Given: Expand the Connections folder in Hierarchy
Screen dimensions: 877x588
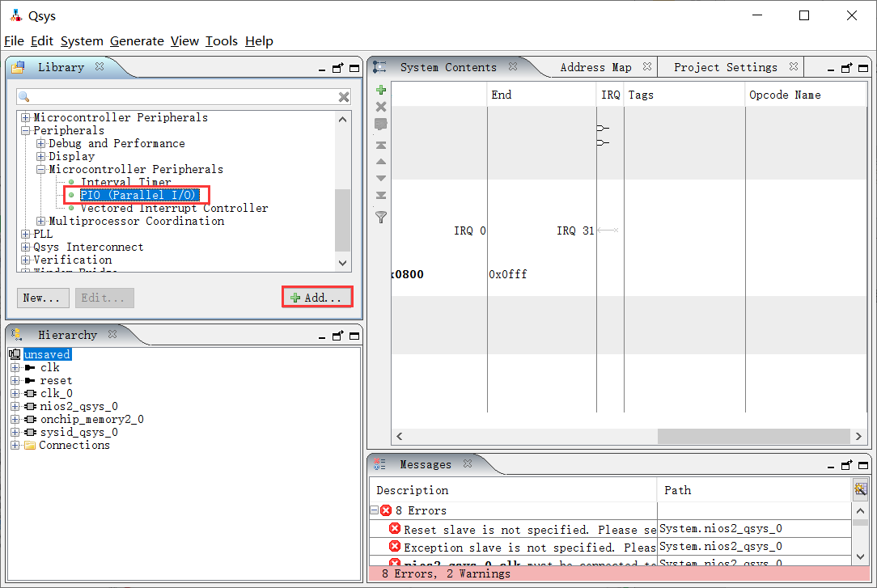Looking at the screenshot, I should 15,446.
